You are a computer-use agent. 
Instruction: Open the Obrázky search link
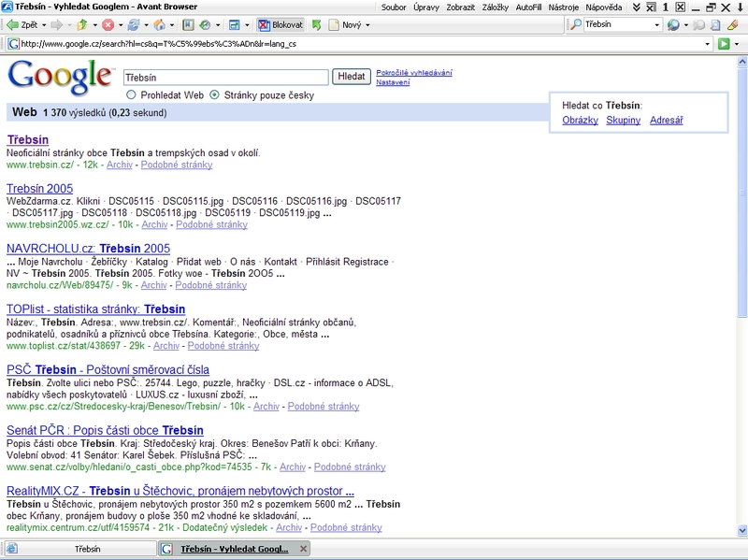580,121
